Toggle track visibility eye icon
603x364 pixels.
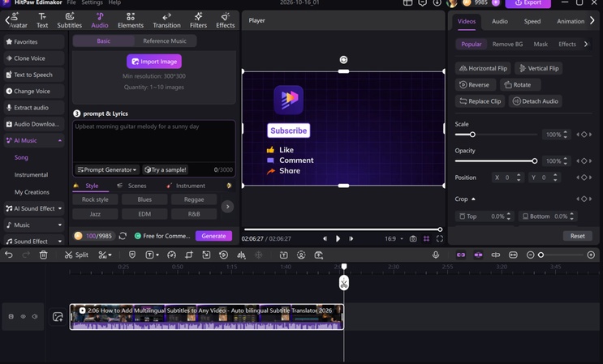coord(23,316)
